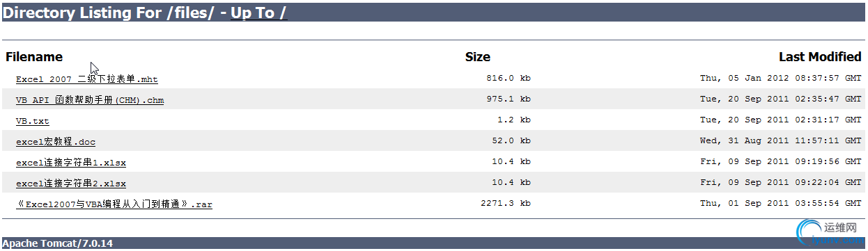Image resolution: width=868 pixels, height=251 pixels.
Task: Click the Wed, 31 Aug 2011 modified date
Action: (x=781, y=141)
